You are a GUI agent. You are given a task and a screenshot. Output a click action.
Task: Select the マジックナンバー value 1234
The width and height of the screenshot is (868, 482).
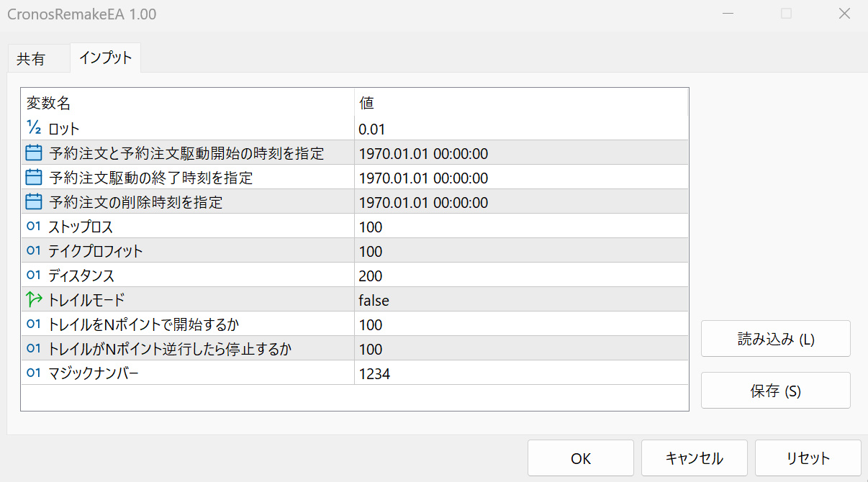374,373
